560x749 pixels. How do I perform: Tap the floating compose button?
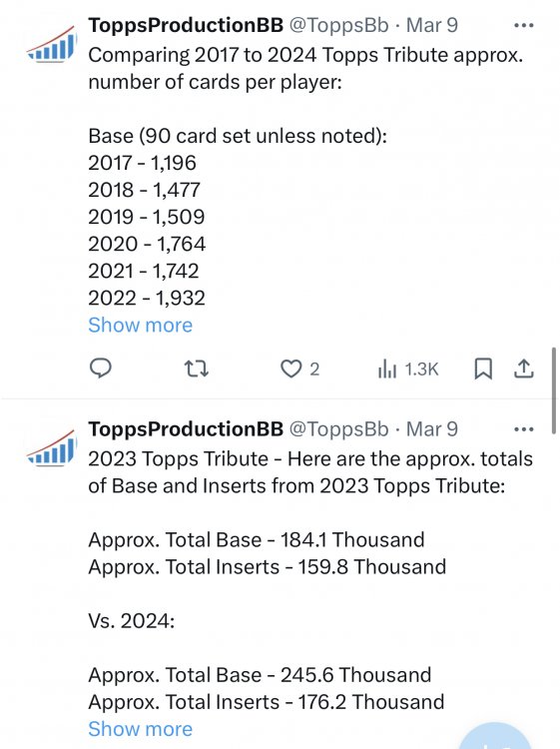(x=495, y=736)
